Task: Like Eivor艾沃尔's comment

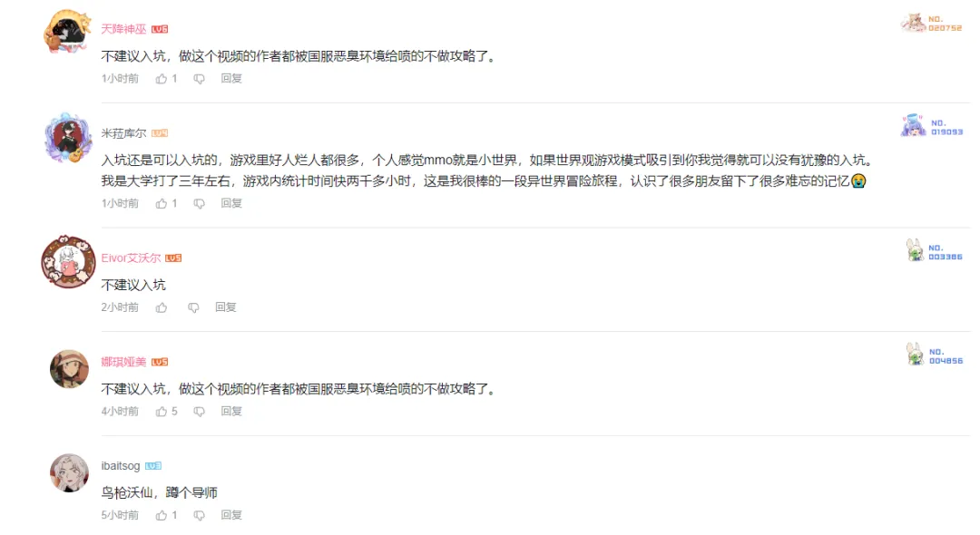Action: point(162,307)
